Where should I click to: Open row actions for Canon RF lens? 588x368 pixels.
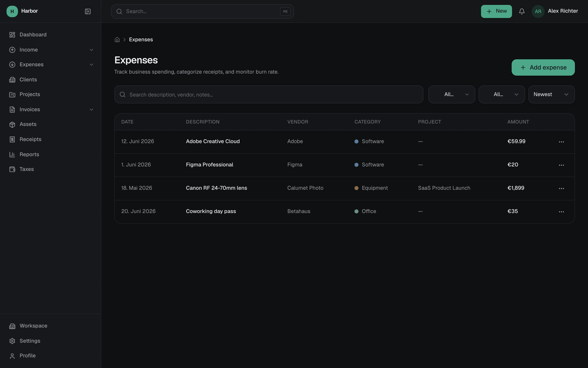point(561,189)
